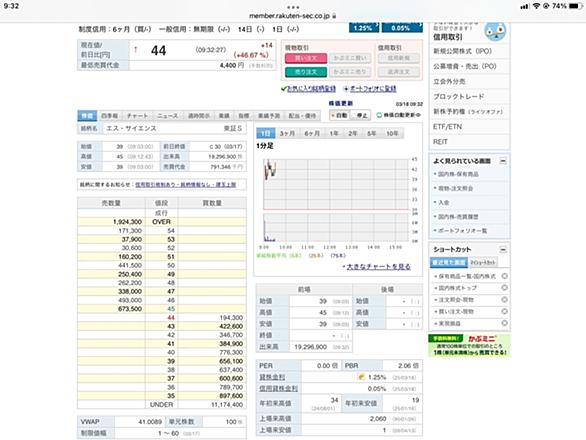Switch to the チャート tab
Viewport: 586px width, 440px height.
point(137,116)
